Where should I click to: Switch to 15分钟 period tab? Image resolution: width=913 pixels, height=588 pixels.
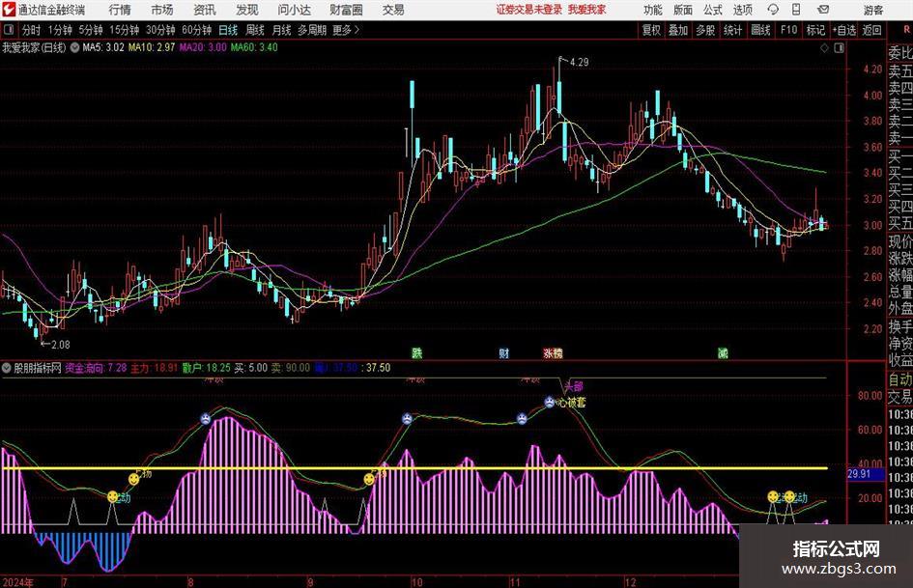coord(124,30)
